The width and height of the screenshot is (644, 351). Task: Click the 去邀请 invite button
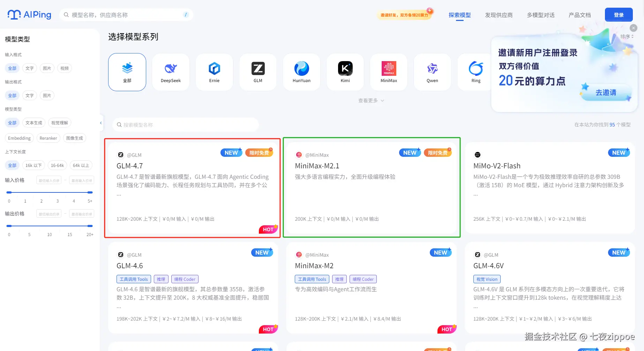(606, 93)
